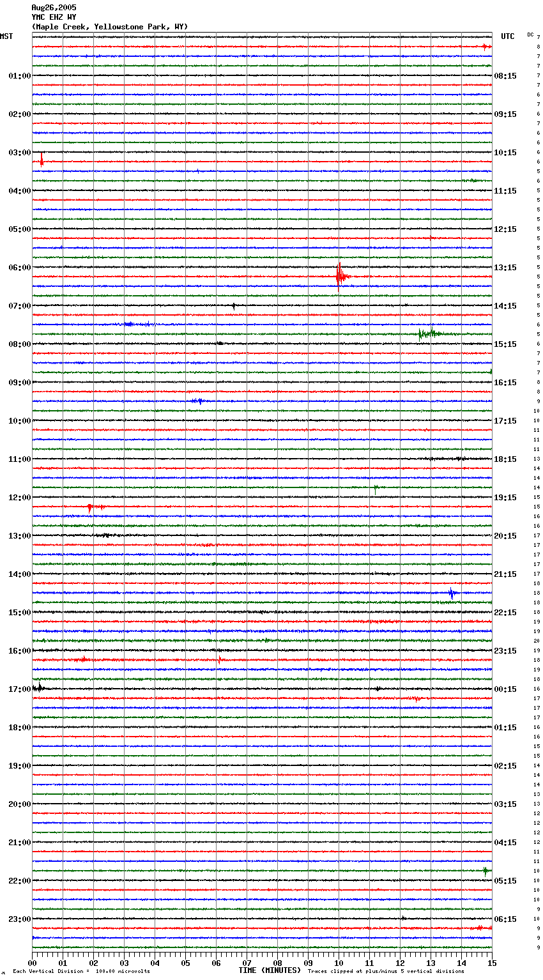Click the 00:15 UTC time label

505,689
